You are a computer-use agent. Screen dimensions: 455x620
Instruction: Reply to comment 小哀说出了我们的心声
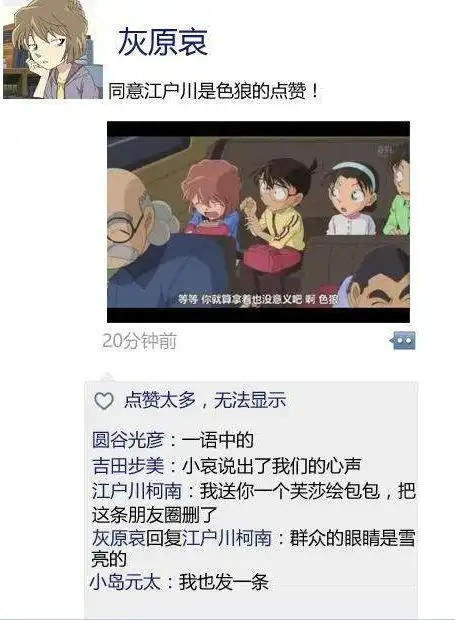[x=271, y=466]
